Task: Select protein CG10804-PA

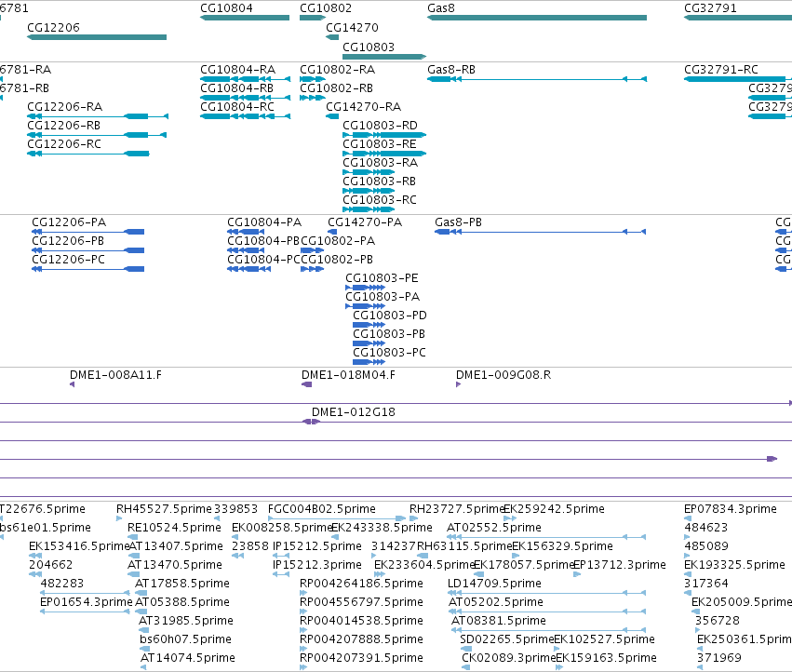Action: 246,232
